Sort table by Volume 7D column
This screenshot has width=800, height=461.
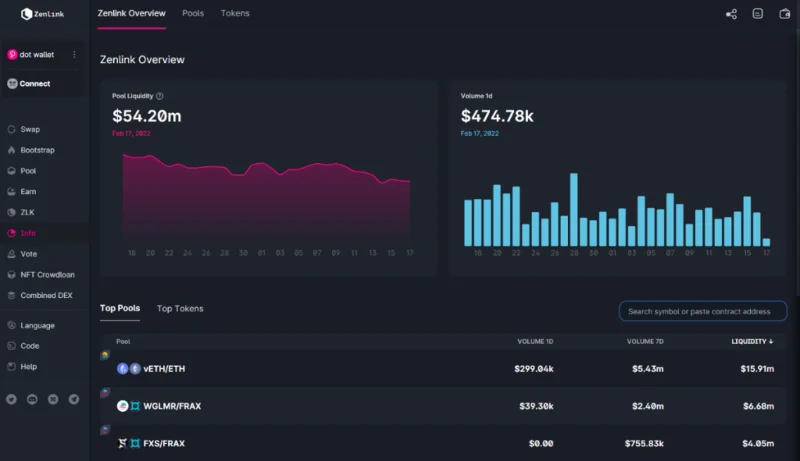pyautogui.click(x=645, y=342)
